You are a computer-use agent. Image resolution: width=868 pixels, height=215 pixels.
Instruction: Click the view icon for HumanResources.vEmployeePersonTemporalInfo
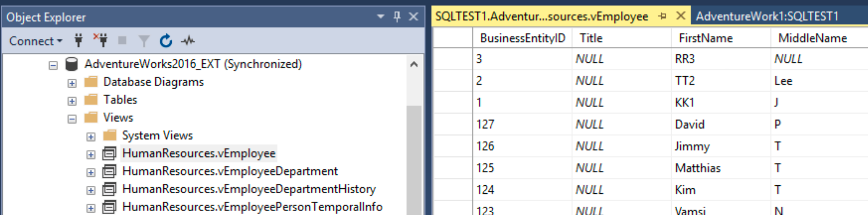(110, 207)
